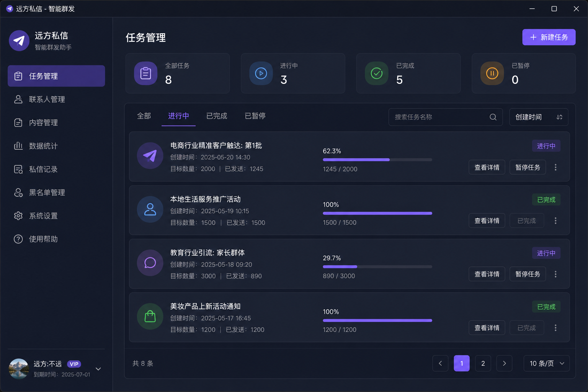Click the play icon on 进行中 card

click(261, 73)
